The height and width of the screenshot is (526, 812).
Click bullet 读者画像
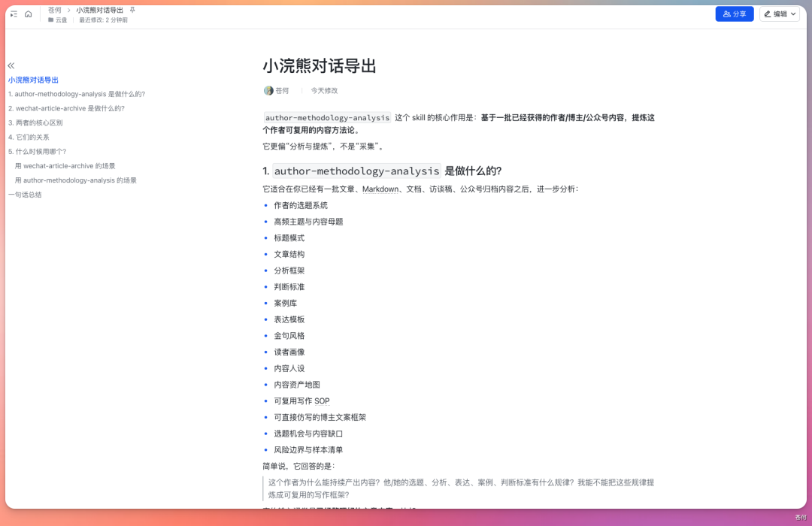click(289, 352)
